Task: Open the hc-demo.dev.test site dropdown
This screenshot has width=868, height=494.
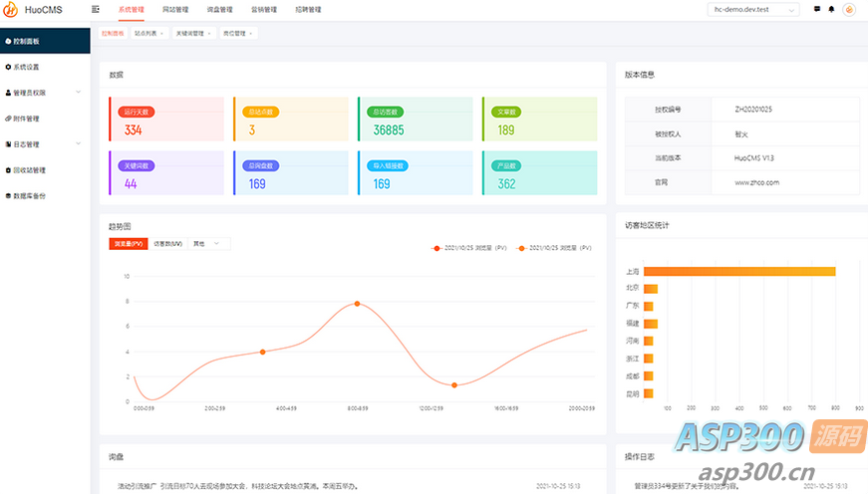Action: tap(750, 10)
